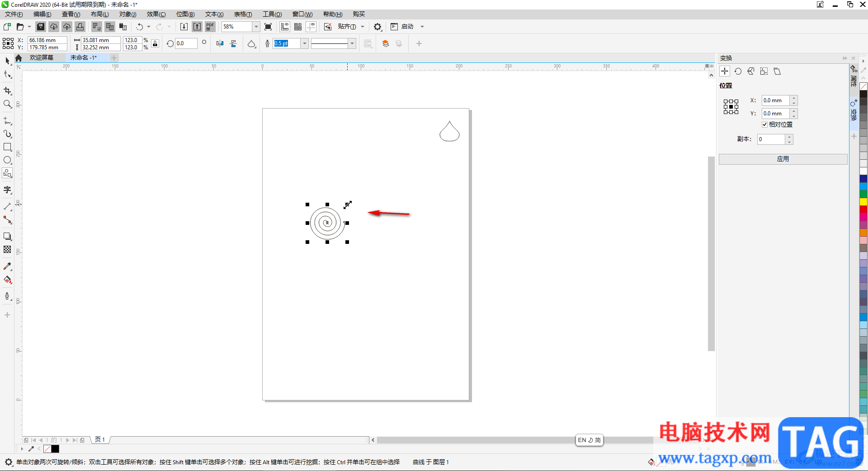Click the Publish to PDF icon

coord(210,27)
